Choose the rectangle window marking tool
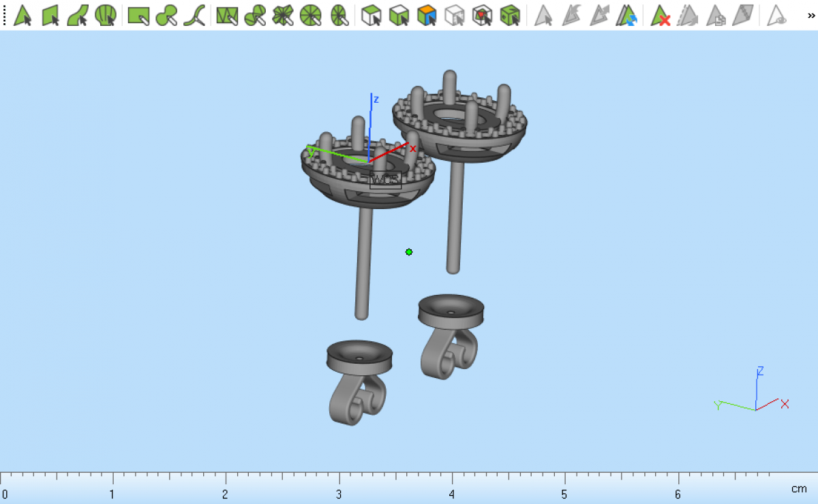This screenshot has height=504, width=818. tap(139, 15)
